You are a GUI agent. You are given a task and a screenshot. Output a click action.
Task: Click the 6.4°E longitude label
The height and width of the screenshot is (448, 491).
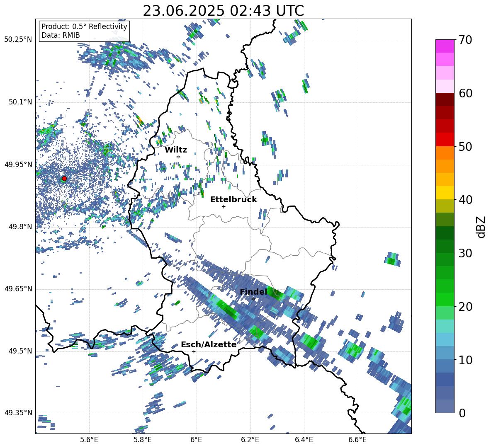(x=304, y=440)
